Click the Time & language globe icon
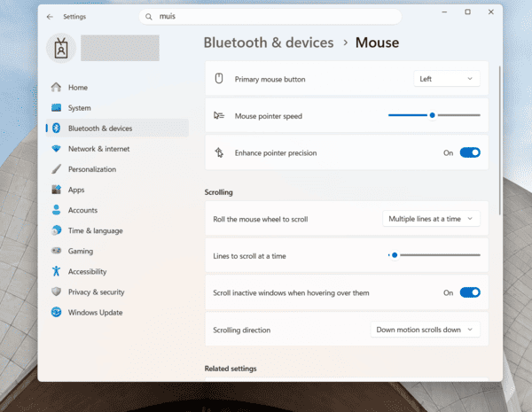Screen dimensions: 532x412 57,230
